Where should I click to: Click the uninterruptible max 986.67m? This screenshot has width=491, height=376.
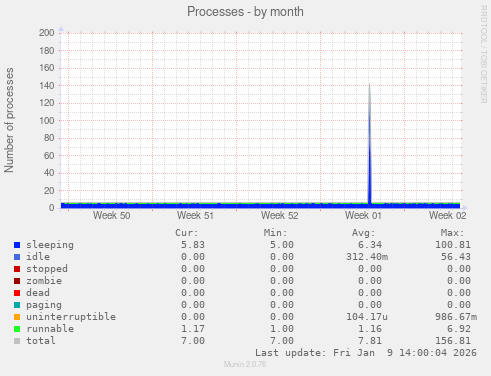coord(456,317)
